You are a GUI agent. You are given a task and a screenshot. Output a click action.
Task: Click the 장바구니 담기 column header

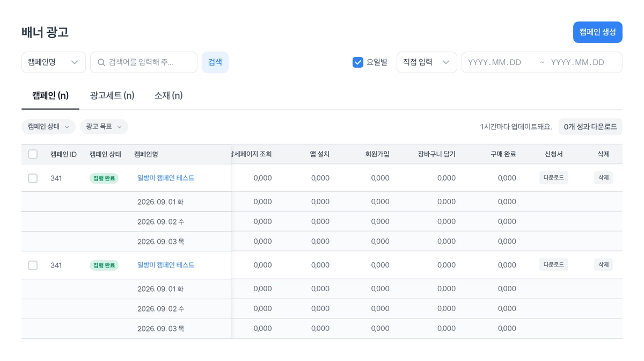(437, 154)
